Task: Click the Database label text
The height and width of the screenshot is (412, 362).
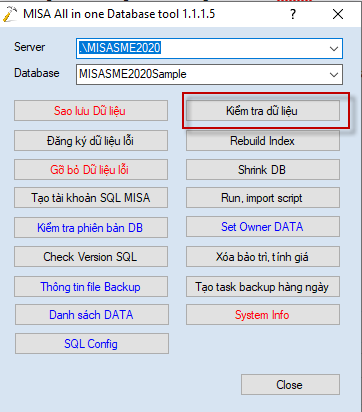Action: tap(37, 73)
